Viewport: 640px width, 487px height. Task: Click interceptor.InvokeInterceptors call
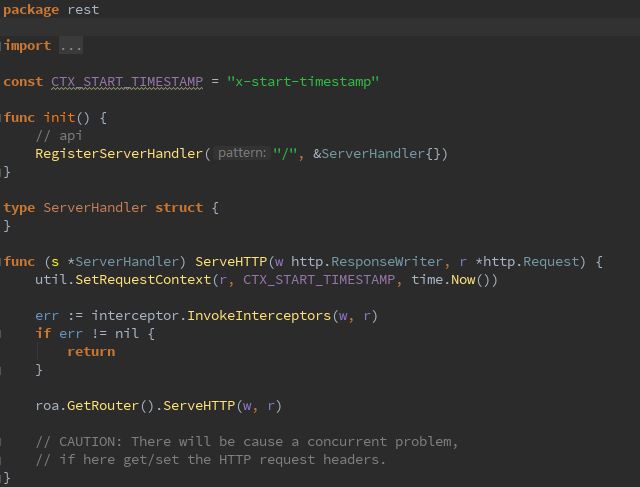(x=211, y=316)
